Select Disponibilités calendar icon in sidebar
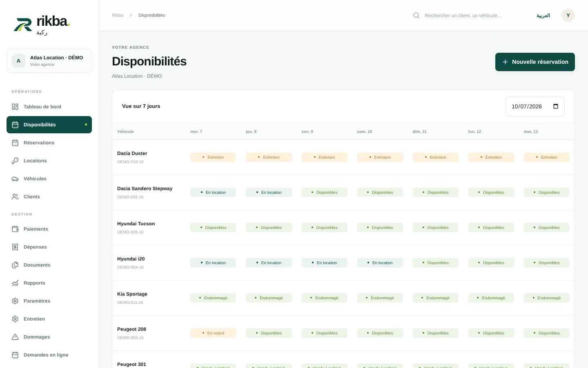The height and width of the screenshot is (368, 588). pos(15,125)
